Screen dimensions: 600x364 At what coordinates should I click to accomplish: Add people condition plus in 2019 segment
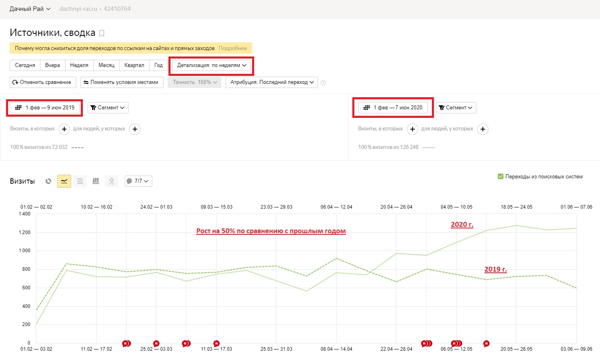pyautogui.click(x=135, y=129)
